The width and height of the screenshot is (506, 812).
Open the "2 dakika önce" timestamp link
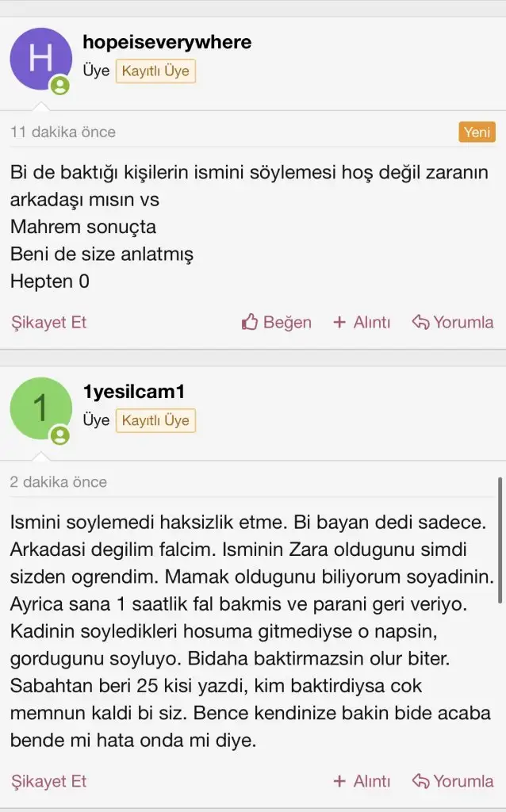pyautogui.click(x=59, y=481)
